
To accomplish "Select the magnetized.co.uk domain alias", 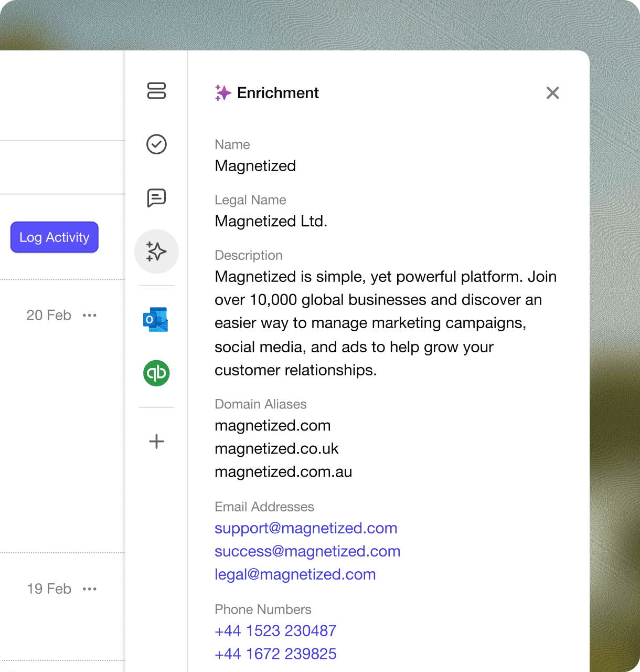I will 276,449.
